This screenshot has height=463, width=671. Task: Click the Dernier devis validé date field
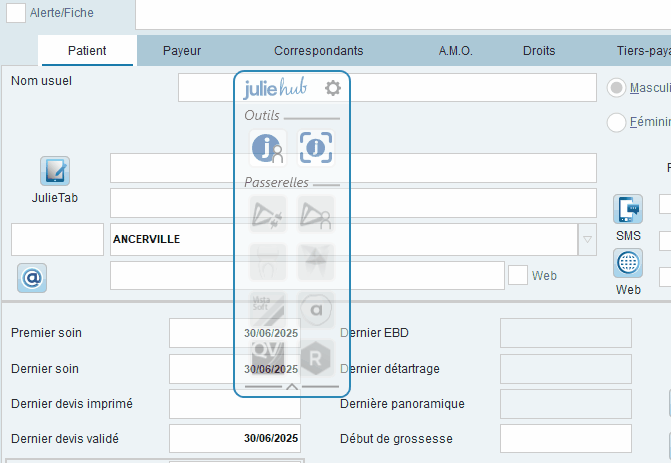[x=235, y=439]
